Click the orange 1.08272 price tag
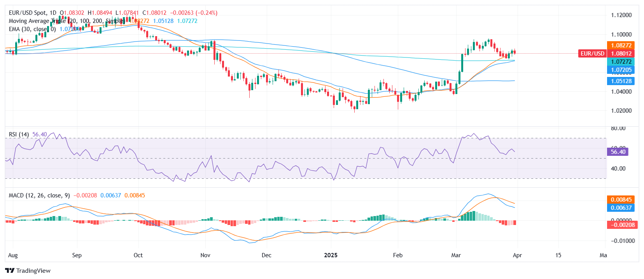644x279 pixels. tap(621, 45)
